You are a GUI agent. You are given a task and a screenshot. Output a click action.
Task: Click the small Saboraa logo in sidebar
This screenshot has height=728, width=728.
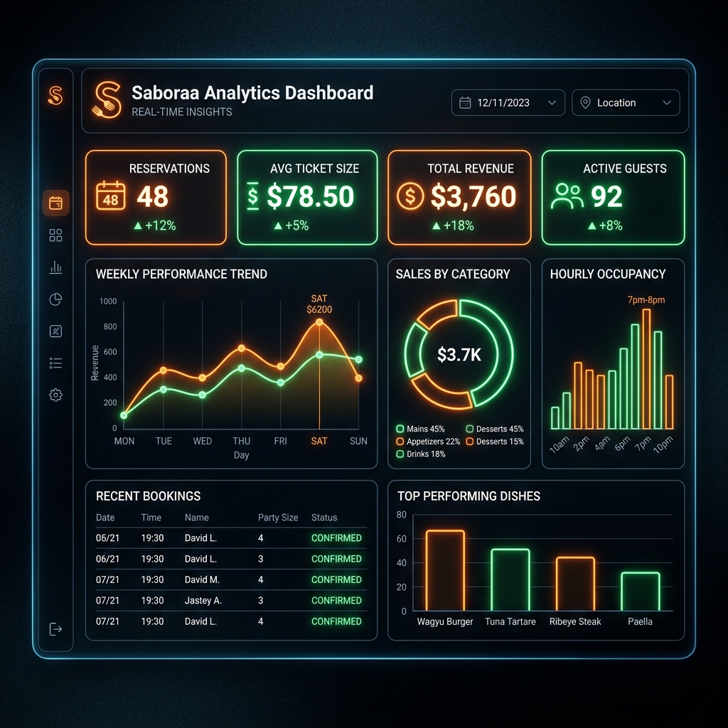[x=55, y=95]
